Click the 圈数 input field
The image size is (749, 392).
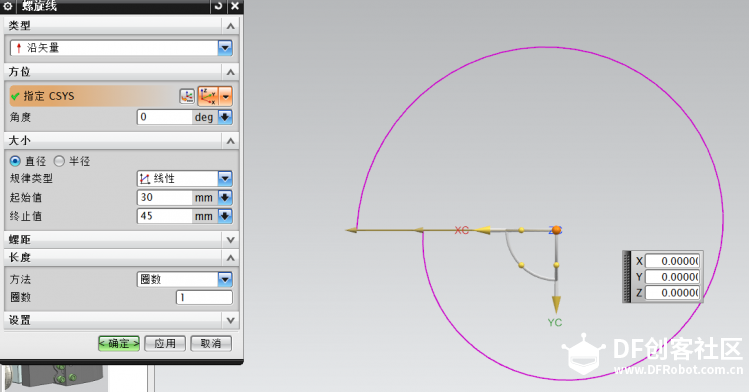pos(204,297)
